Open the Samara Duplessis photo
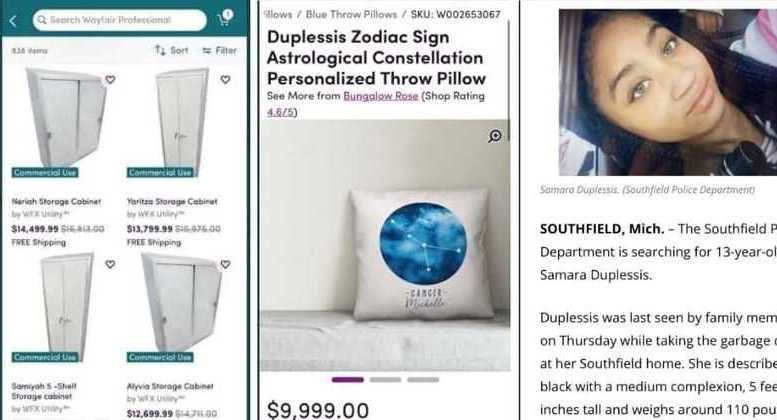This screenshot has height=420, width=777. pyautogui.click(x=667, y=93)
